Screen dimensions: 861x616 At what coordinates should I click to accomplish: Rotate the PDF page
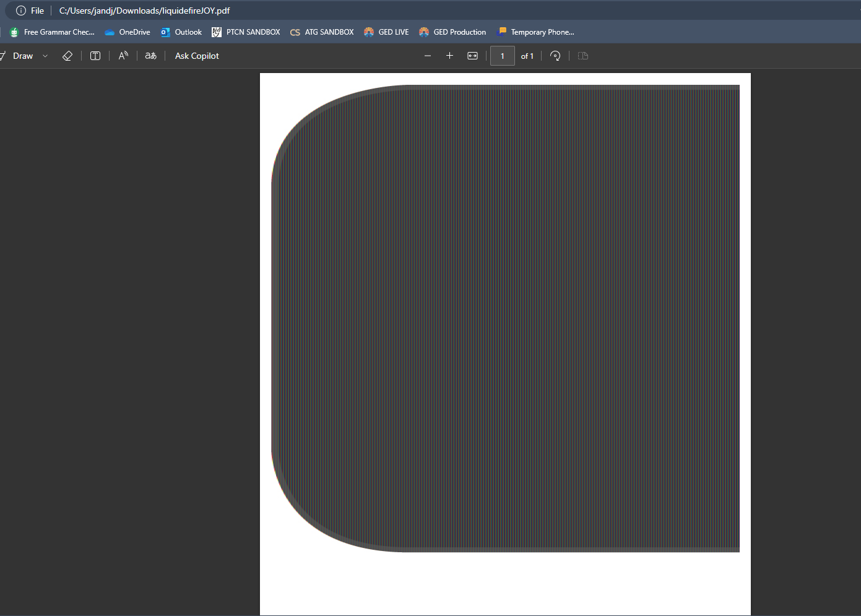point(555,56)
